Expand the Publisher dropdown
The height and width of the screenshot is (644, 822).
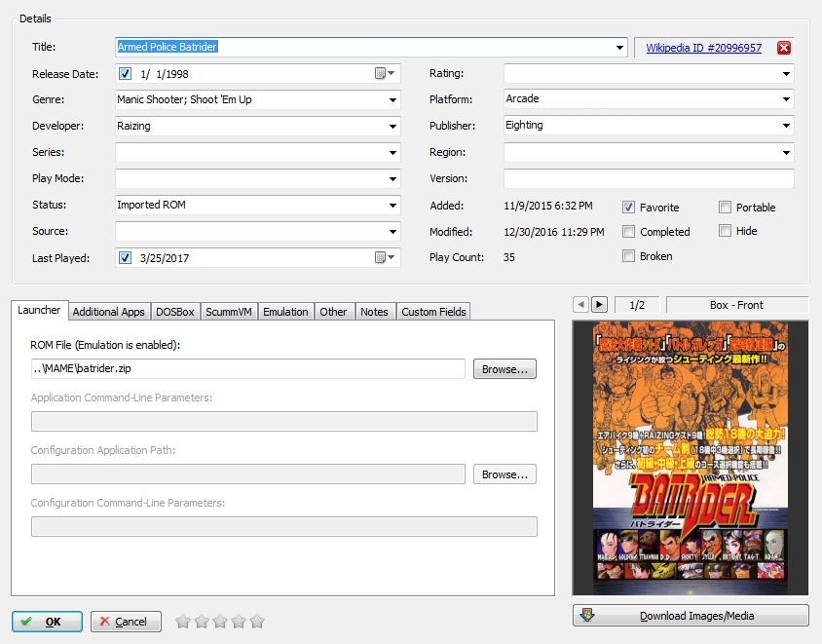click(786, 126)
